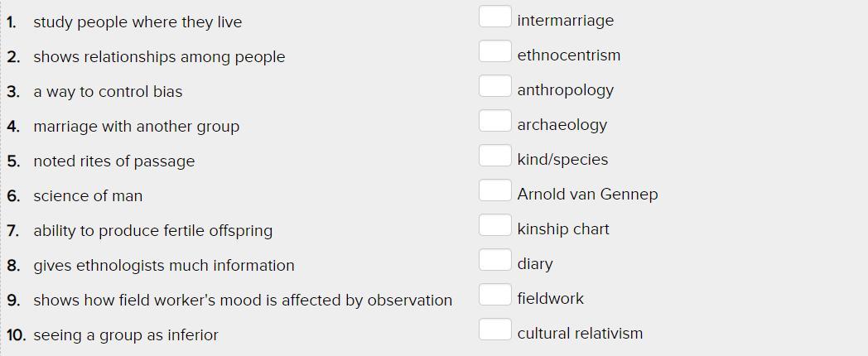The height and width of the screenshot is (356, 868).
Task: Select "noted rites of passage" item
Action: click(x=114, y=161)
